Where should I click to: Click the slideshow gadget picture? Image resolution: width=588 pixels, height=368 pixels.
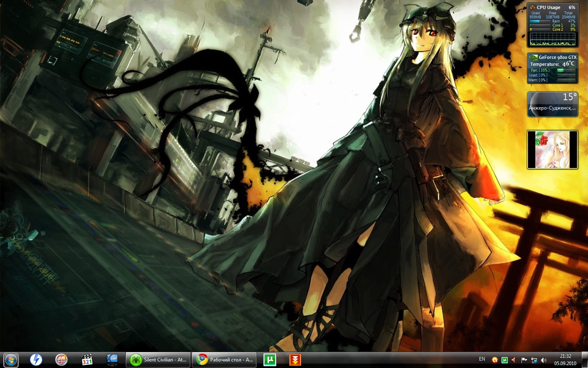click(x=552, y=150)
